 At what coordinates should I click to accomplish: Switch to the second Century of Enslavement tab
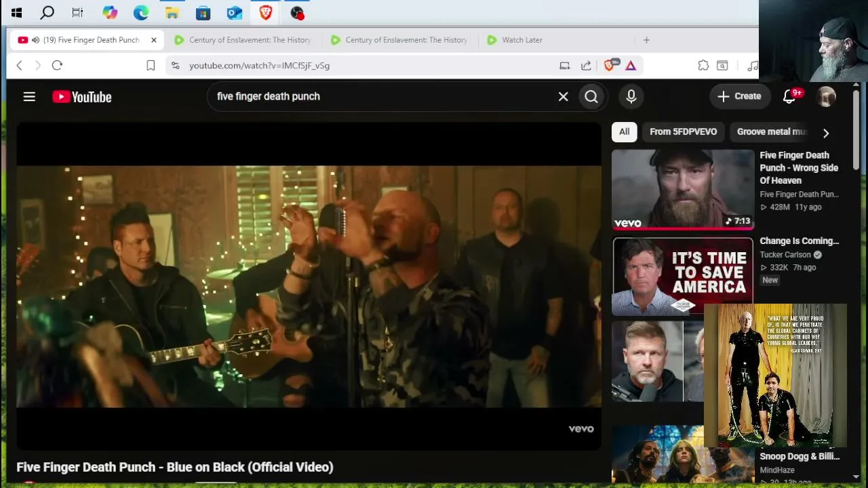400,40
